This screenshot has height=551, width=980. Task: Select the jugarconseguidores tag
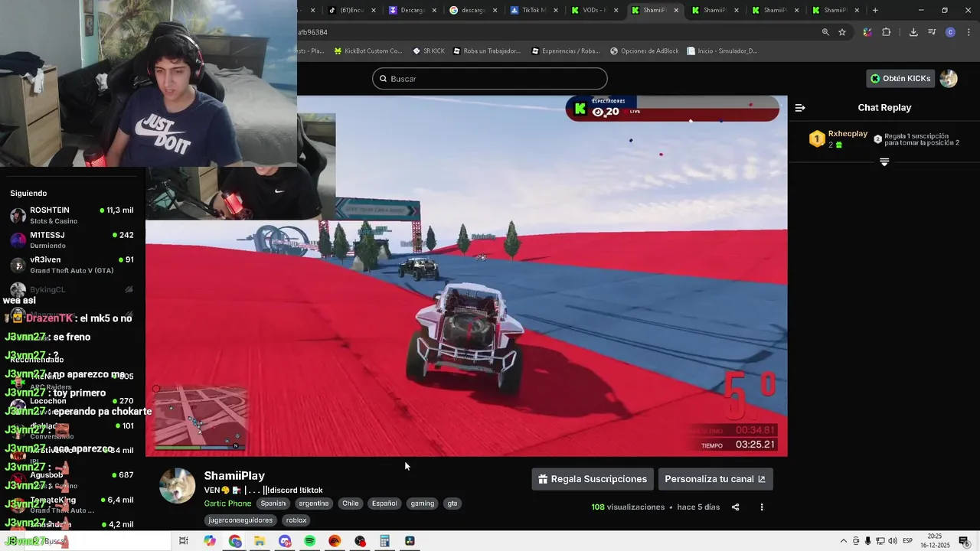point(240,520)
